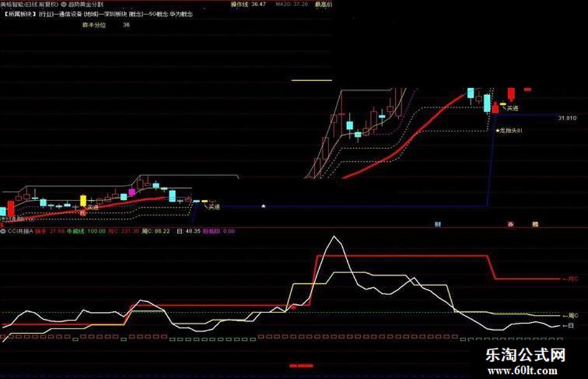Click the CCI共振A indicator name
Viewport: 588px width, 379px height.
click(x=21, y=231)
